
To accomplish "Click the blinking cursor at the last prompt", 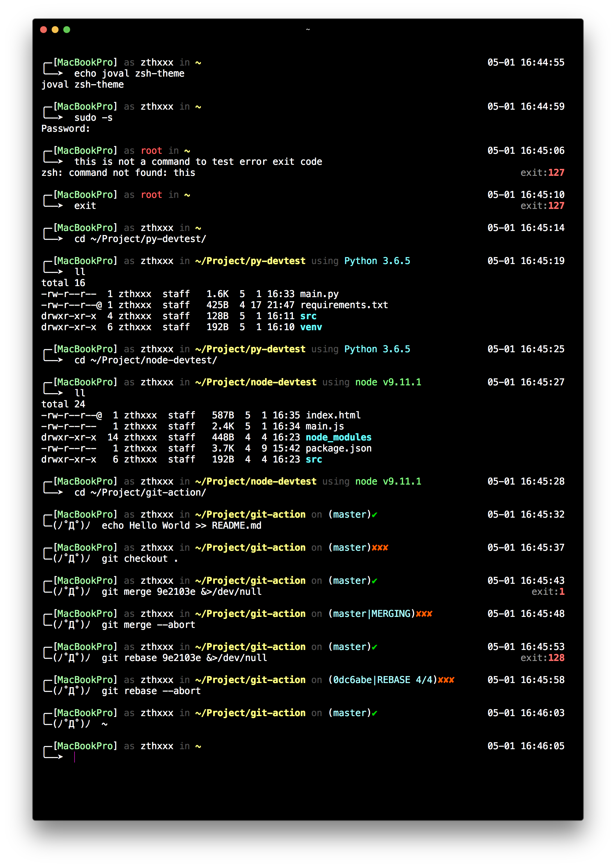I will click(x=75, y=757).
